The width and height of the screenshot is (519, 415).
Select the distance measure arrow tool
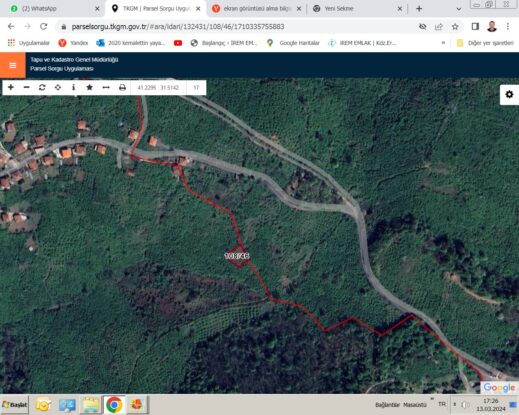point(106,87)
